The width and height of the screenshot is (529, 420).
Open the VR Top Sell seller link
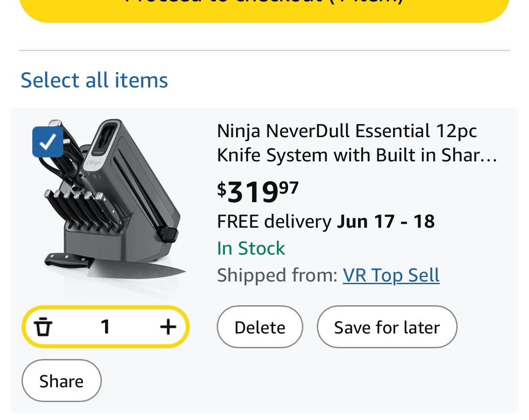(x=391, y=275)
